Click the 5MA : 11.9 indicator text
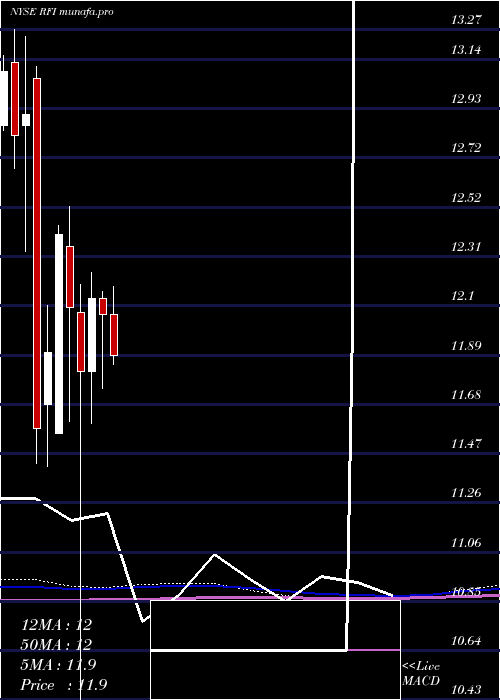500x700 pixels. 58,665
